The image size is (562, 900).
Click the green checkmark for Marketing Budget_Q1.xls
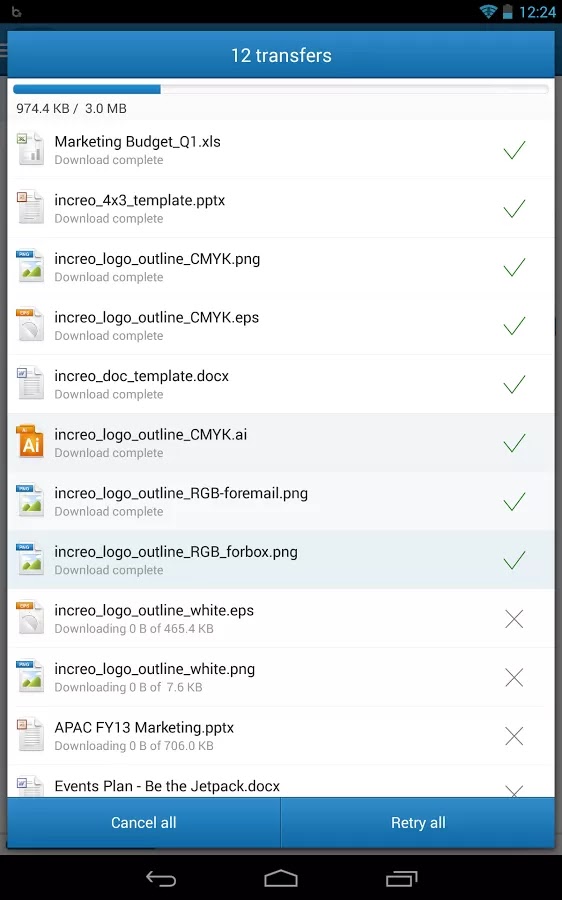[514, 150]
